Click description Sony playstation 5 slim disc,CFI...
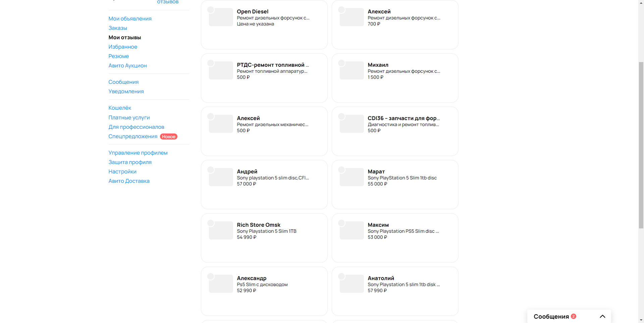Screen dimensions: 644x323 pos(273,178)
